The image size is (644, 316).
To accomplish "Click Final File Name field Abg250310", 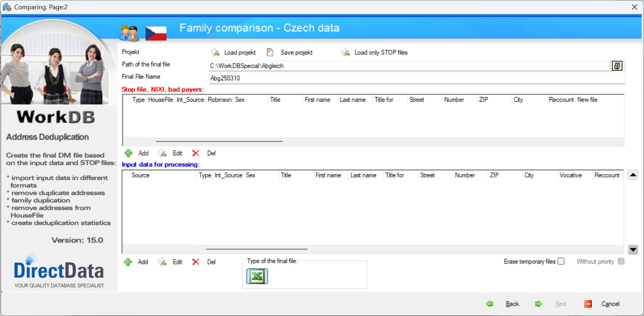I will 417,78.
